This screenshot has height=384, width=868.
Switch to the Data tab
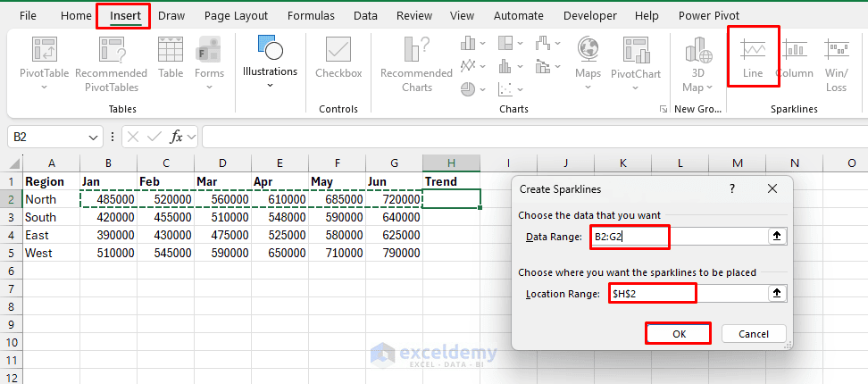click(365, 15)
